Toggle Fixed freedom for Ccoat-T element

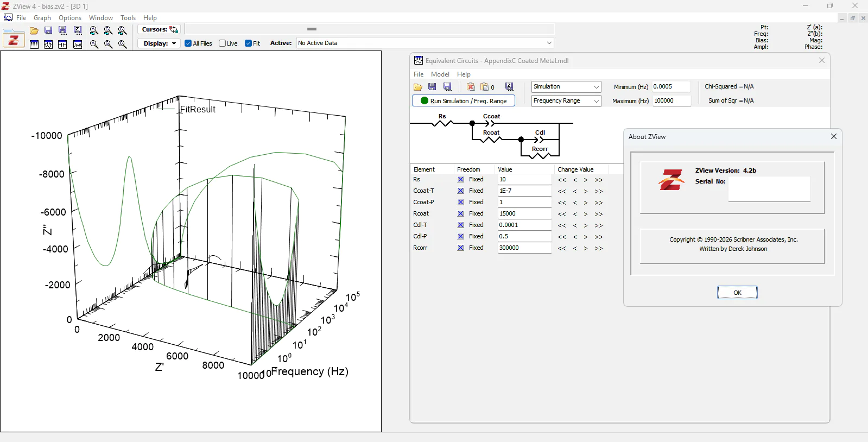pos(461,191)
